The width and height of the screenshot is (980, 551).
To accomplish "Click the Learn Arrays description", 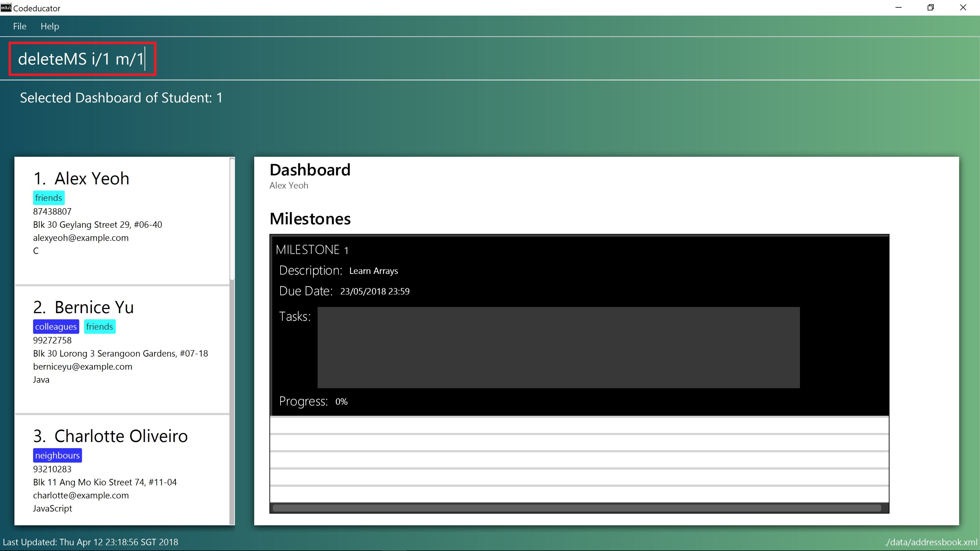I will [374, 271].
